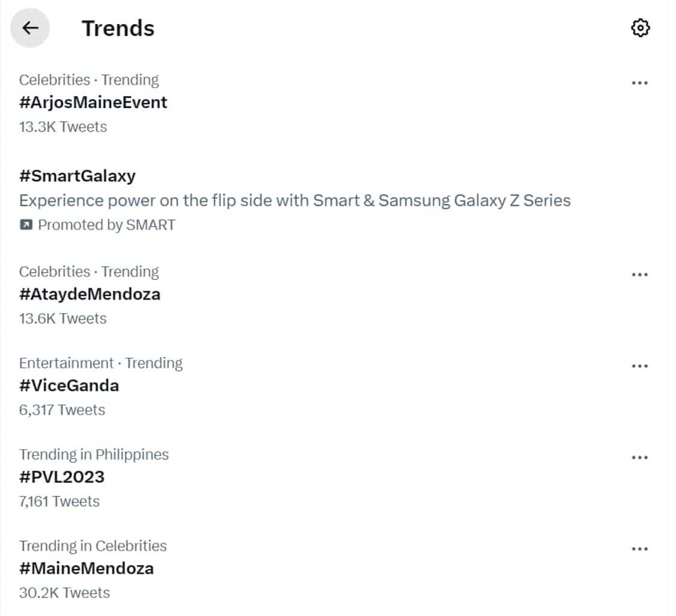Open the #SmartGalaxy promoted trend
The height and width of the screenshot is (616, 676).
(77, 176)
